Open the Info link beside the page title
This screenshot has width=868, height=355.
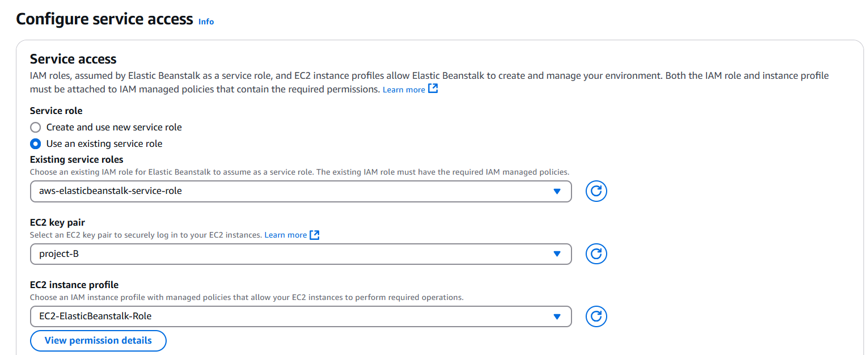coord(206,22)
